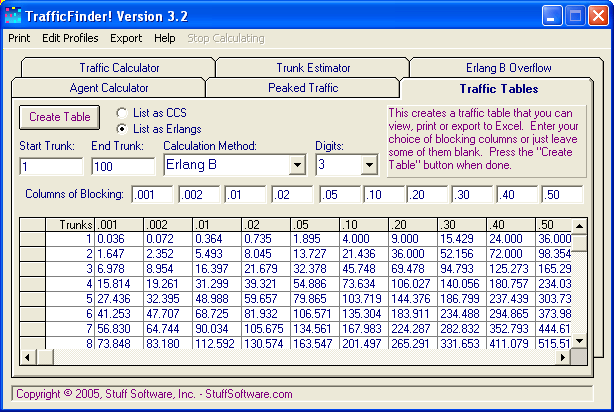Open the Help menu

pyautogui.click(x=164, y=38)
